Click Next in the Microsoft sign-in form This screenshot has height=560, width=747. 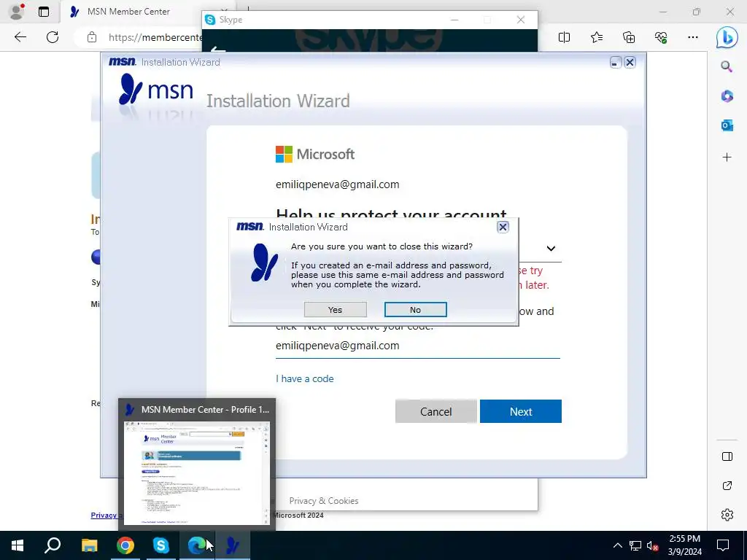point(521,411)
